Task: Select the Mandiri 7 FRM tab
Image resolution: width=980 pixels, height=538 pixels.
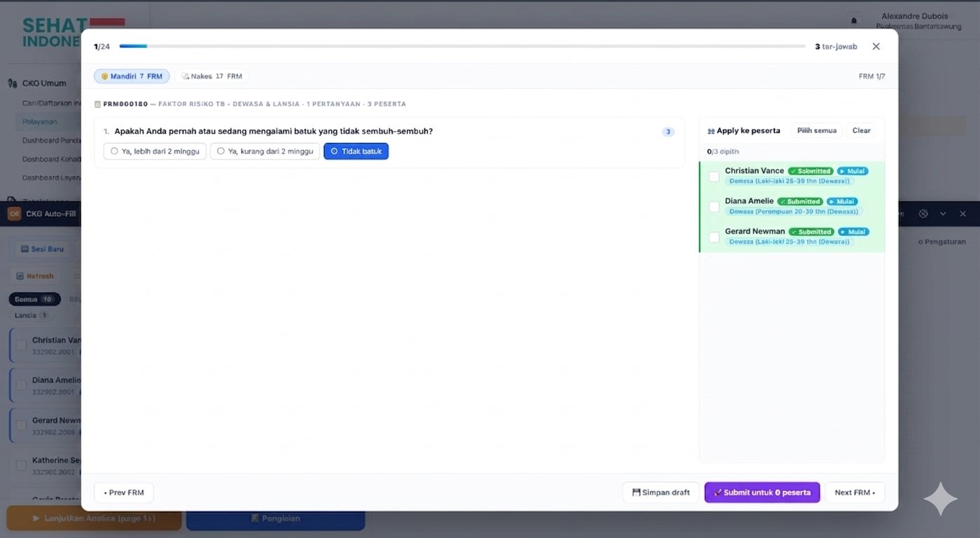Action: click(132, 76)
